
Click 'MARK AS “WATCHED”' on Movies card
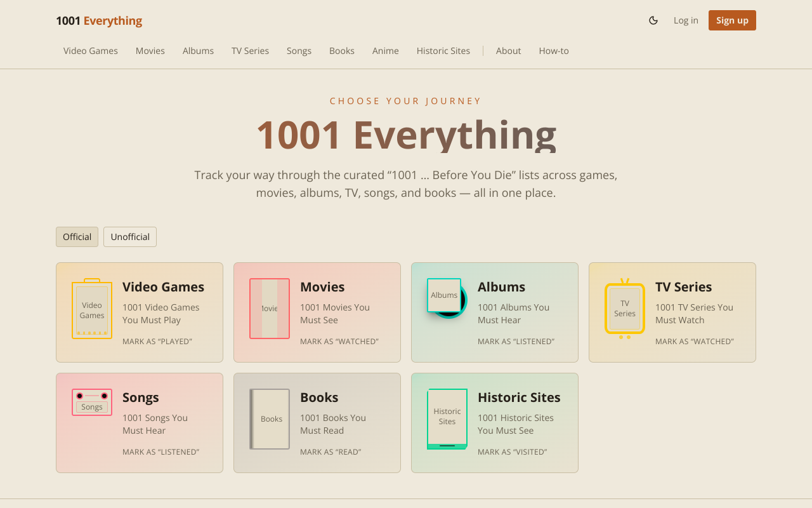[339, 342]
